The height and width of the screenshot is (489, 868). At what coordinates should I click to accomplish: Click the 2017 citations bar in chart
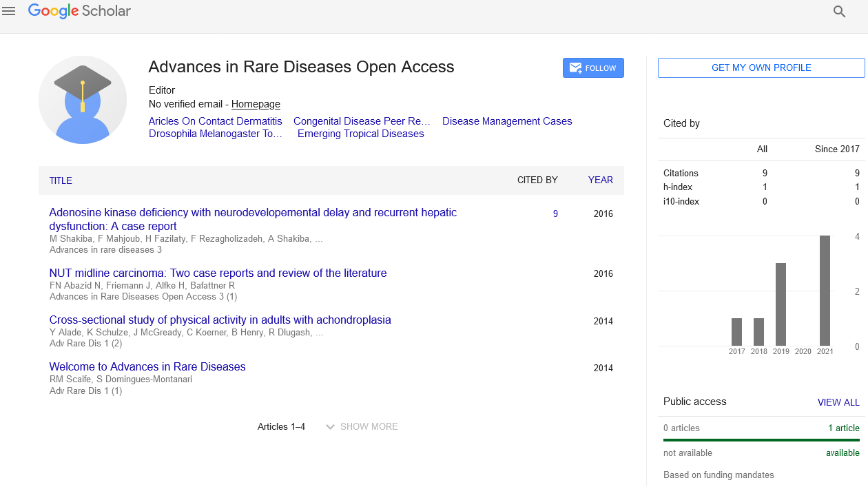click(736, 332)
